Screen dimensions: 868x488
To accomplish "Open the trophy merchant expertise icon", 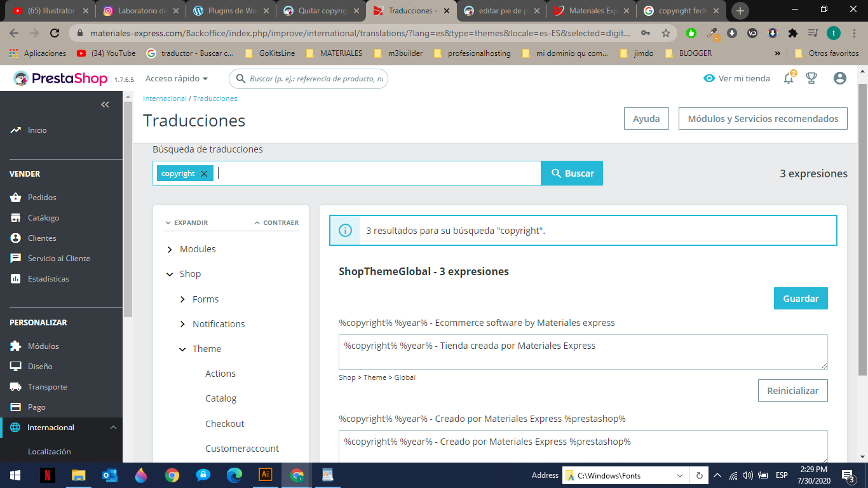I will tap(811, 78).
